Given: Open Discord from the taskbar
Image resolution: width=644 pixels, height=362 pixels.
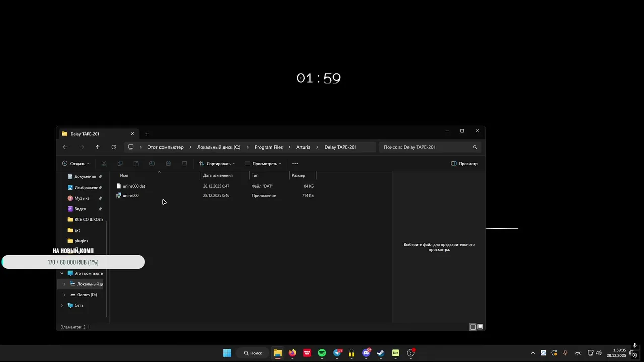Looking at the screenshot, I should tap(366, 353).
